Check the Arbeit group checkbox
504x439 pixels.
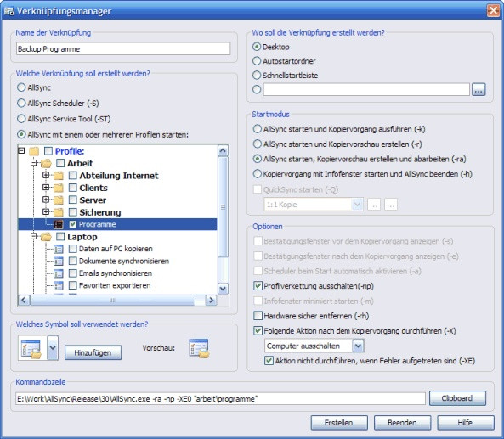(x=60, y=163)
